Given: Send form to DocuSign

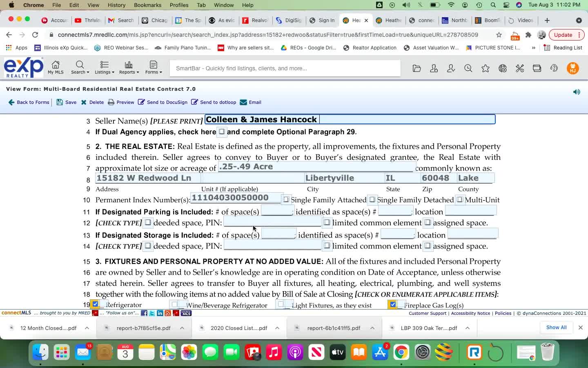Looking at the screenshot, I should 163,102.
